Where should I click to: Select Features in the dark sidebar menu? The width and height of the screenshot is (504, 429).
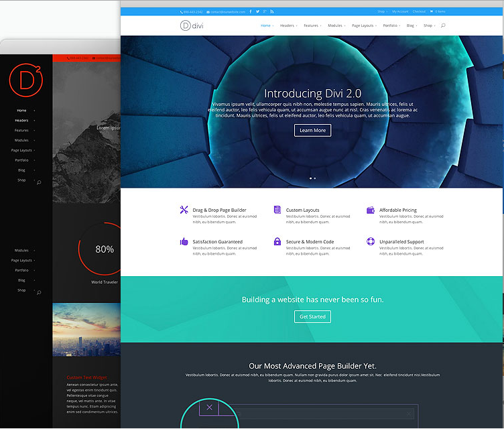point(22,130)
